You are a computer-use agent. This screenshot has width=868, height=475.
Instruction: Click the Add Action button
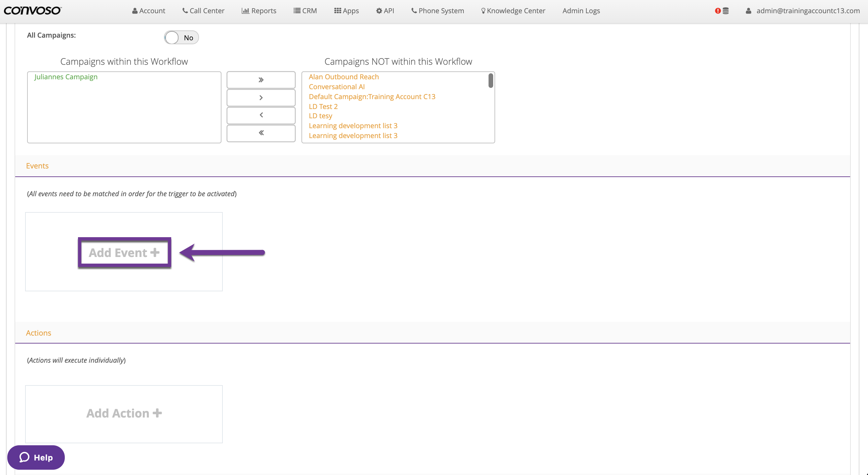point(124,413)
